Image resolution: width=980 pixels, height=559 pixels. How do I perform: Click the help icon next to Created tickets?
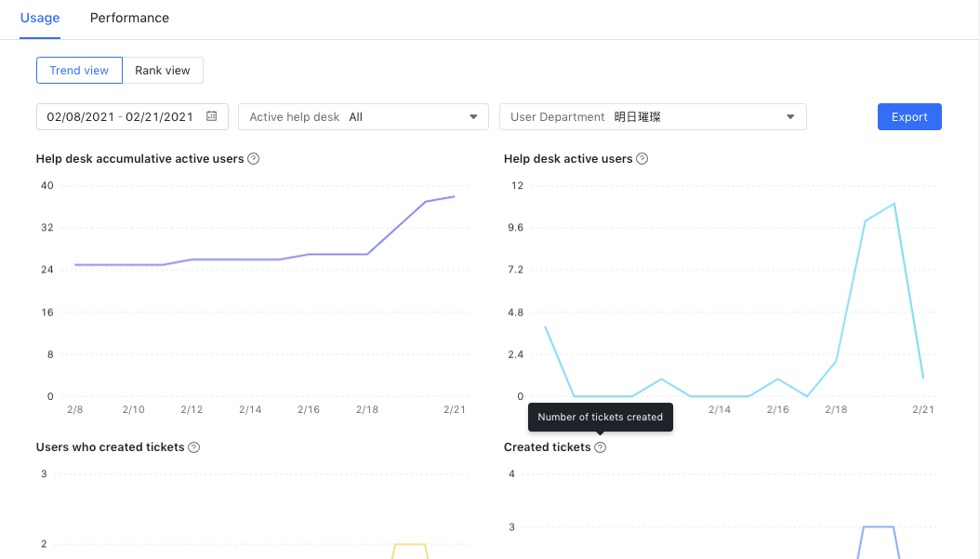600,447
